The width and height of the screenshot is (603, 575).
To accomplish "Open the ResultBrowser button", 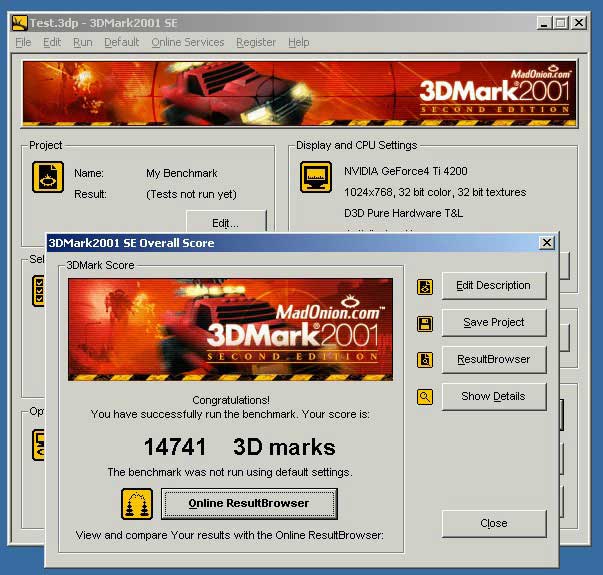I will [x=494, y=359].
